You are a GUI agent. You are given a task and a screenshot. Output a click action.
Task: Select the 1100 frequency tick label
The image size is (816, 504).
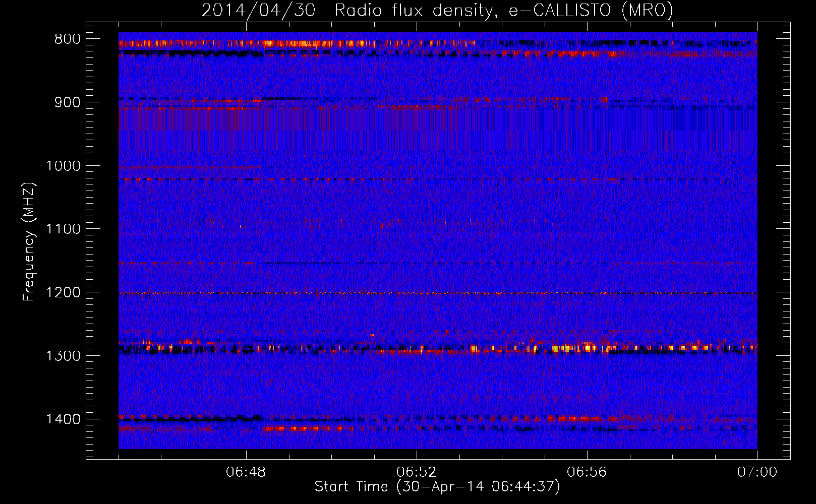tap(63, 229)
